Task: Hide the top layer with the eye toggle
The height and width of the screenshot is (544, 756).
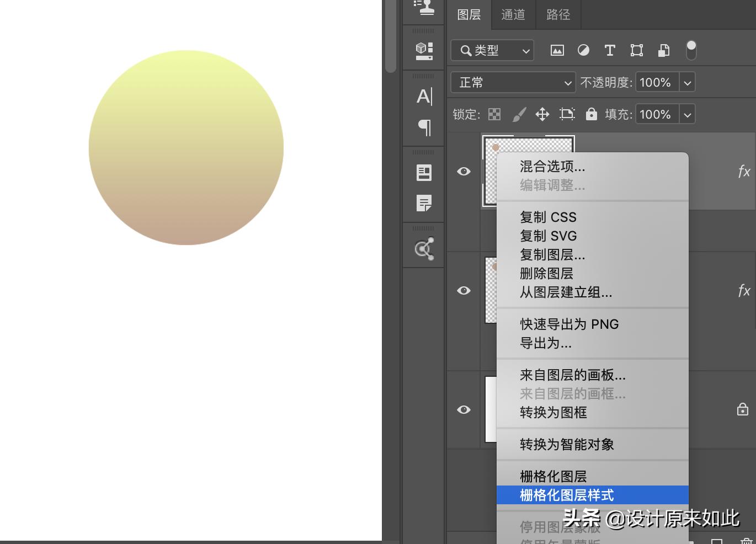Action: click(464, 172)
